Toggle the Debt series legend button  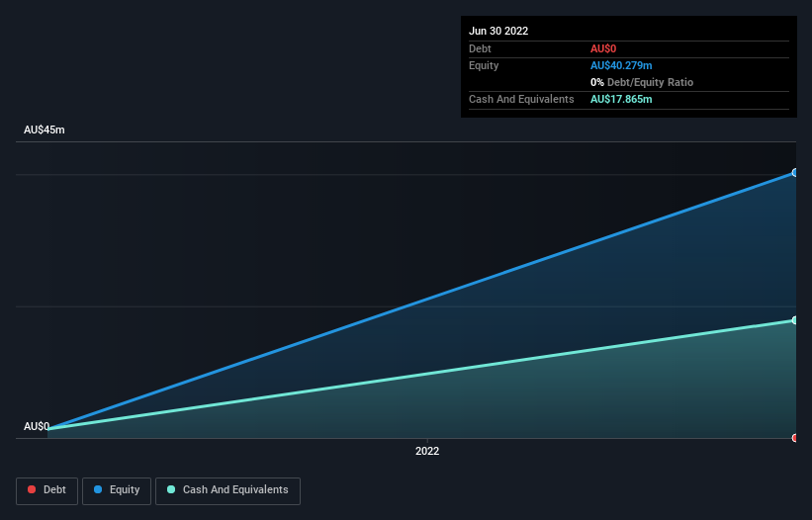(x=46, y=490)
